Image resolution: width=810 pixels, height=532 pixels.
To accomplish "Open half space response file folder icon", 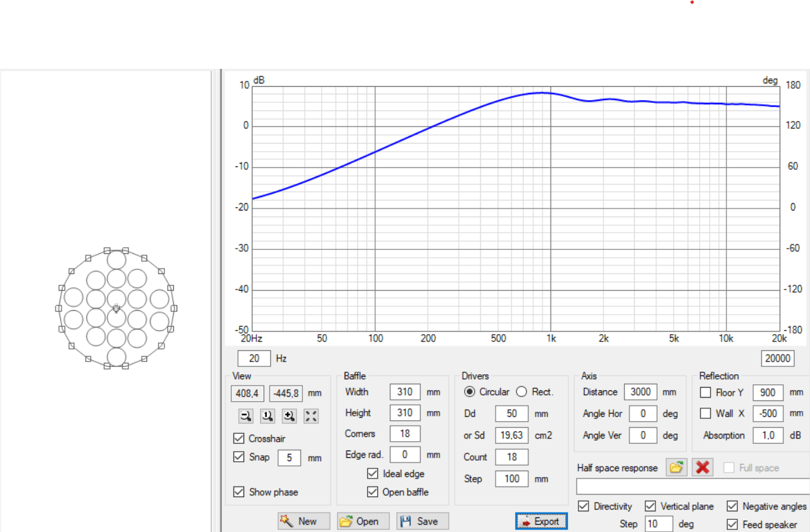I will tap(676, 467).
